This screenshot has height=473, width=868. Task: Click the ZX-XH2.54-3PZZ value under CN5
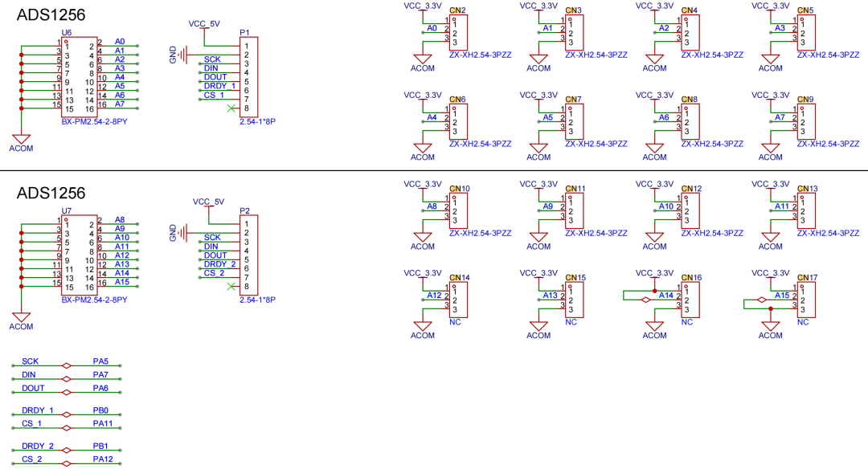pyautogui.click(x=828, y=55)
